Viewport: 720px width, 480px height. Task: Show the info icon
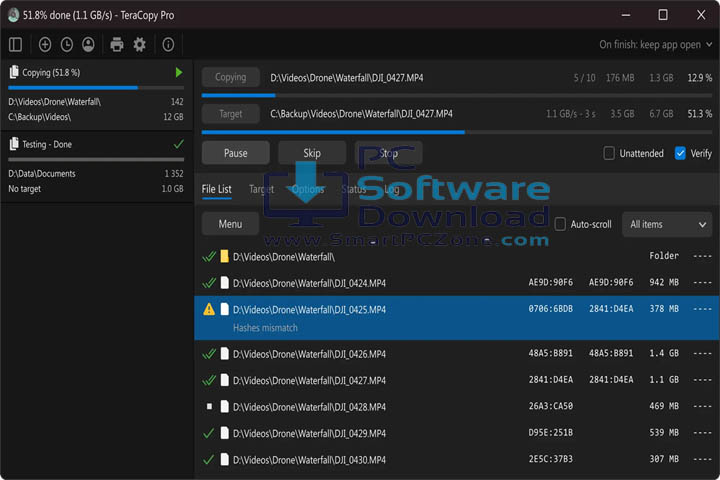[x=168, y=45]
